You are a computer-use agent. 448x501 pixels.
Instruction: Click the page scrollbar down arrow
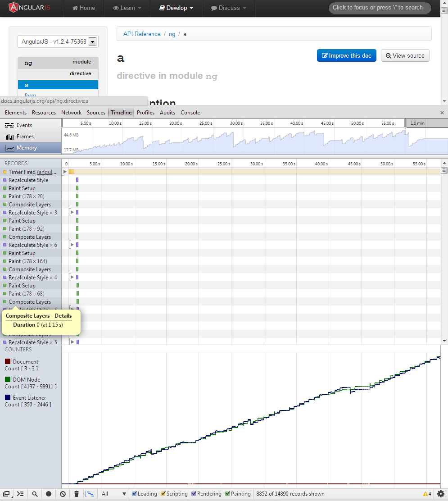(444, 101)
